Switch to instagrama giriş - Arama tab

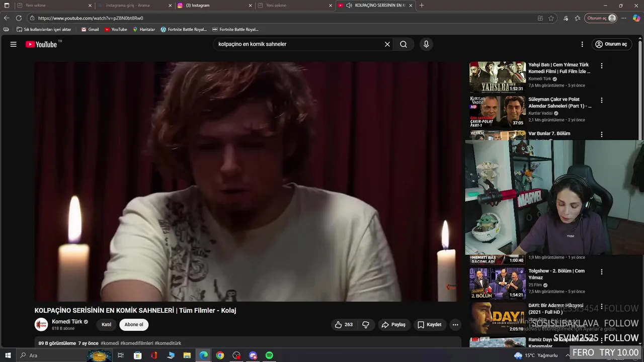pyautogui.click(x=134, y=6)
